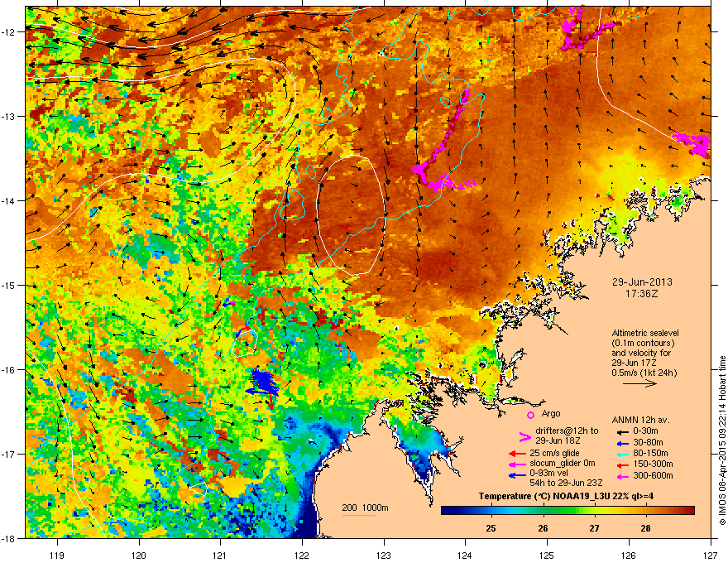728x563 pixels.
Task: Click the cyan 200 1000m bathymetry line sample
Action: click(x=359, y=515)
